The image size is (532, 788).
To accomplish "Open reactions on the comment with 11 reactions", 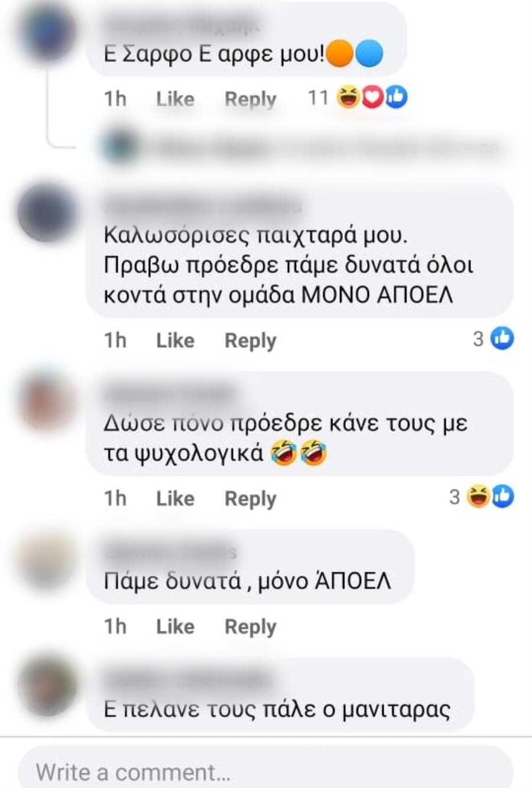I will (357, 98).
